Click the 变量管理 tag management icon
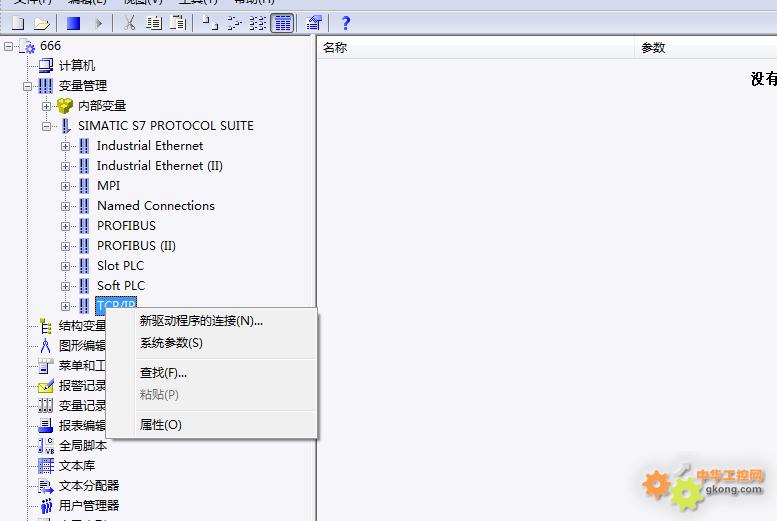Screen dimensions: 777x521 (45, 86)
